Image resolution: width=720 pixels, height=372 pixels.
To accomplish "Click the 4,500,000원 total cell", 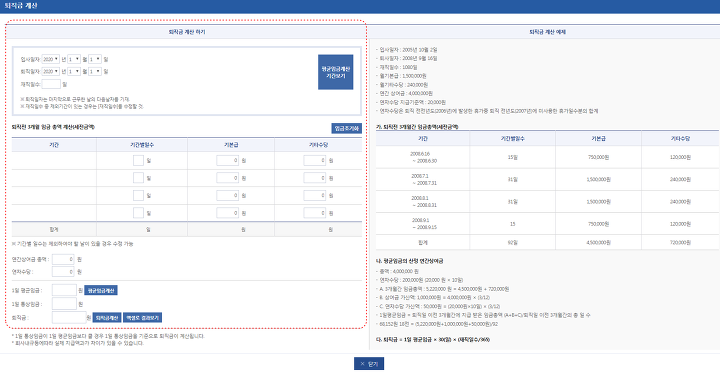I will coord(598,242).
